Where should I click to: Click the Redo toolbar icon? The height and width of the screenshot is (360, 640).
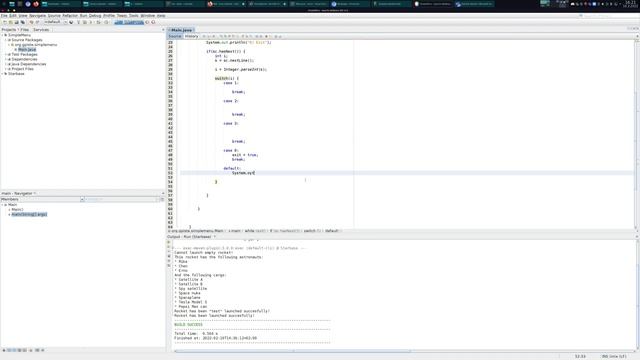pos(37,22)
